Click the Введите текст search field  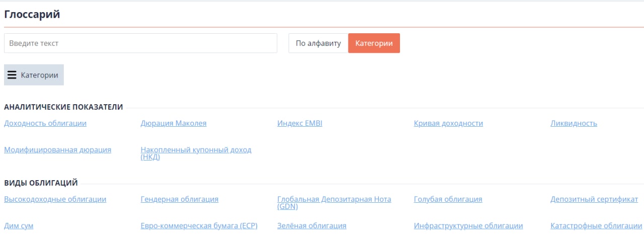click(140, 43)
